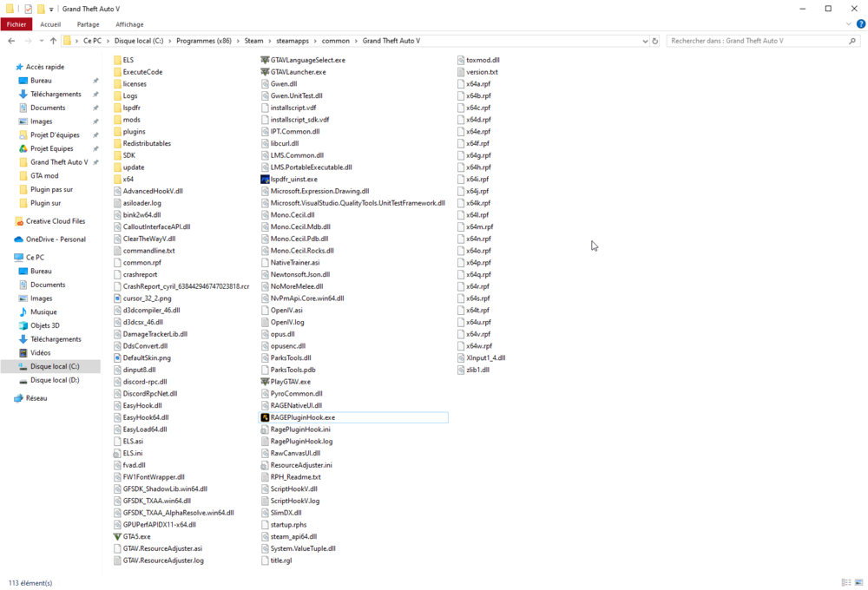Click the lspdfr_uinst.exe icon
868x590 pixels.
[x=265, y=180]
